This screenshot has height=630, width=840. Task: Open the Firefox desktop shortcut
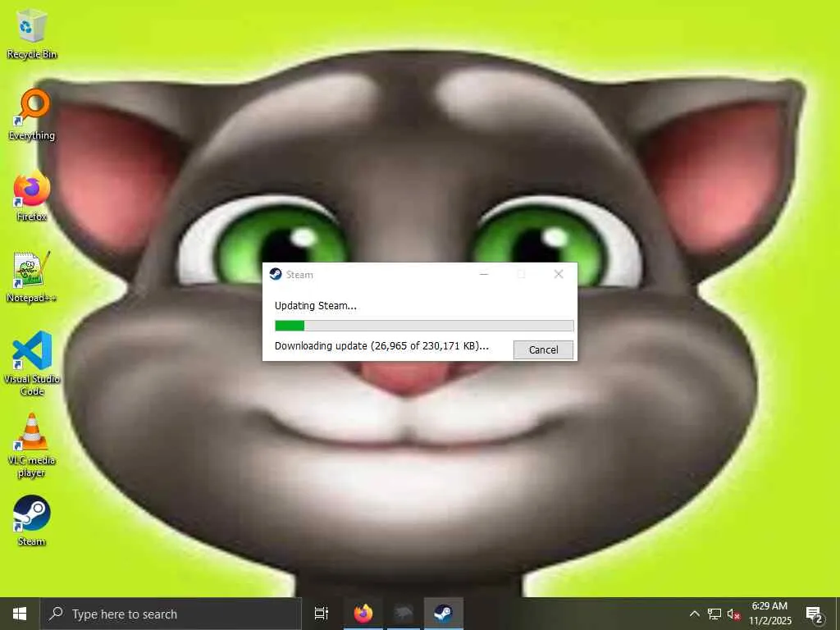point(32,196)
